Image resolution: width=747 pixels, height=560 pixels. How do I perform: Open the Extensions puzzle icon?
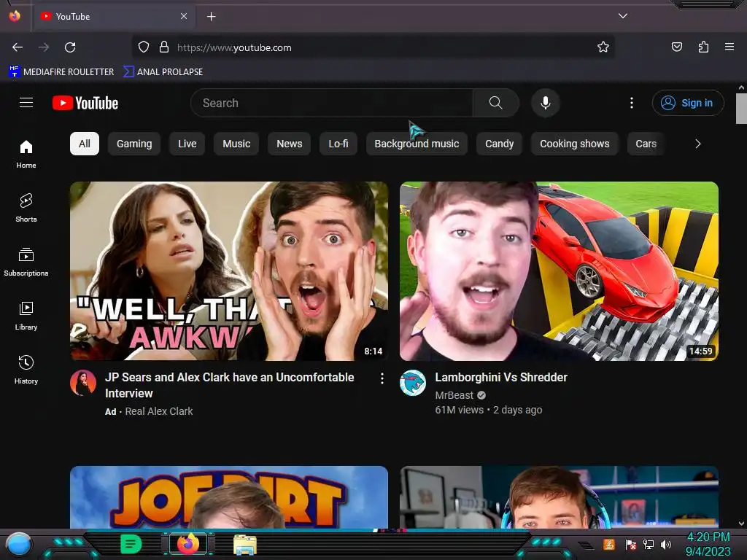coord(704,47)
